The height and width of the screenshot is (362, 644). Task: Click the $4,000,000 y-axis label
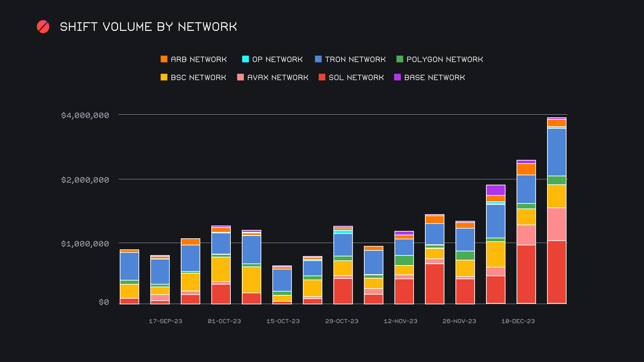85,115
